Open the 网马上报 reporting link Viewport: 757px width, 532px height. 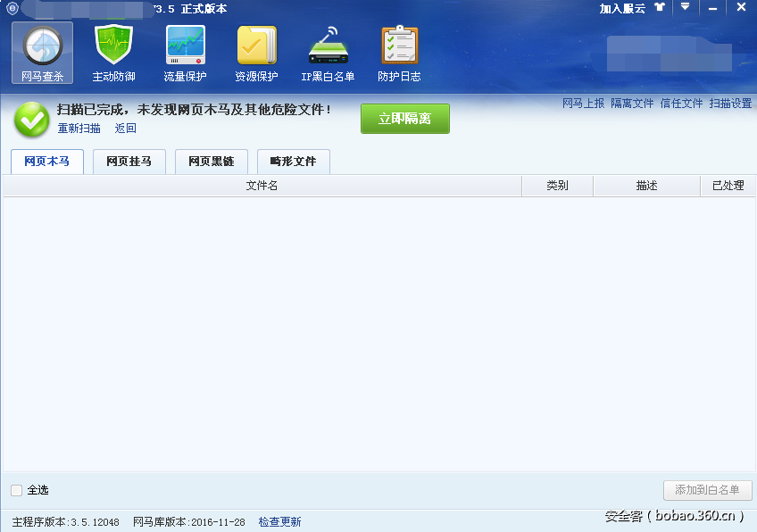click(x=585, y=104)
